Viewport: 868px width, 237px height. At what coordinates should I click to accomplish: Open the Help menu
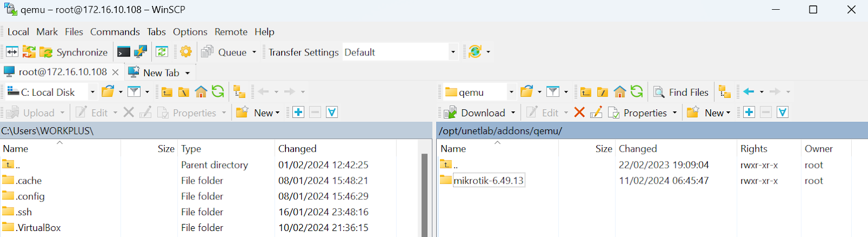[264, 32]
